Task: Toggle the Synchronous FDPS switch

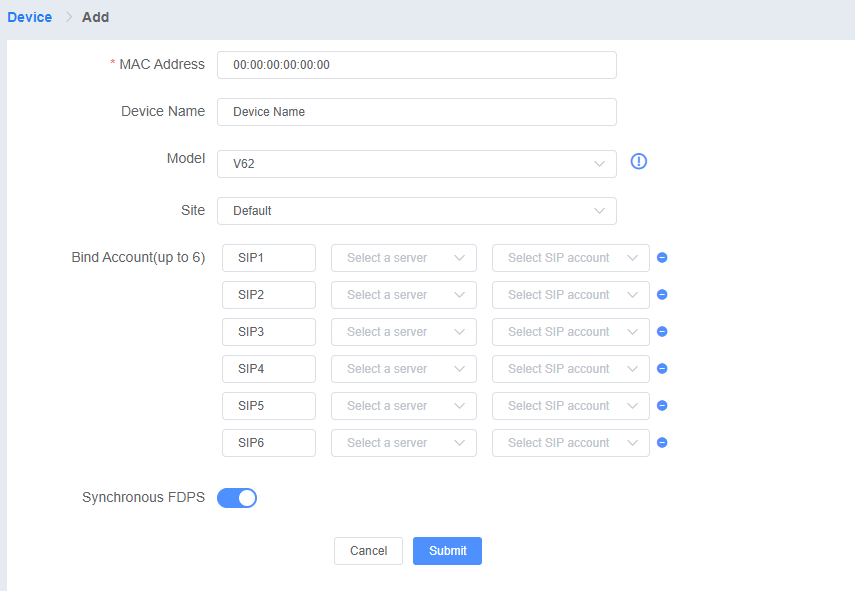Action: click(x=237, y=498)
